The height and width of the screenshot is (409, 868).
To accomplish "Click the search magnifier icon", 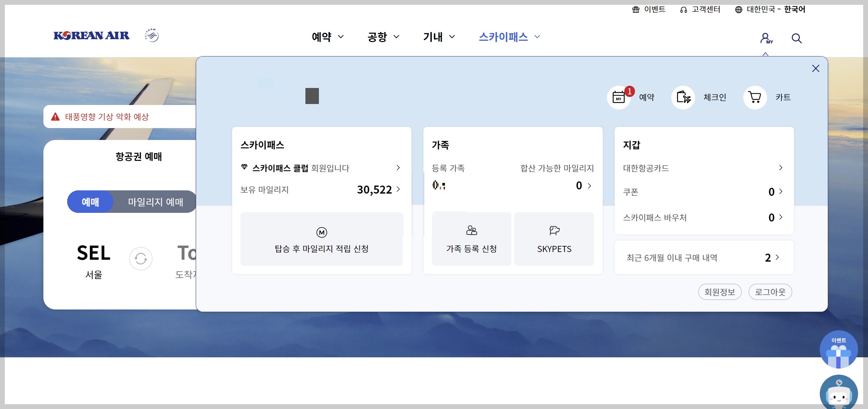I will click(x=796, y=38).
